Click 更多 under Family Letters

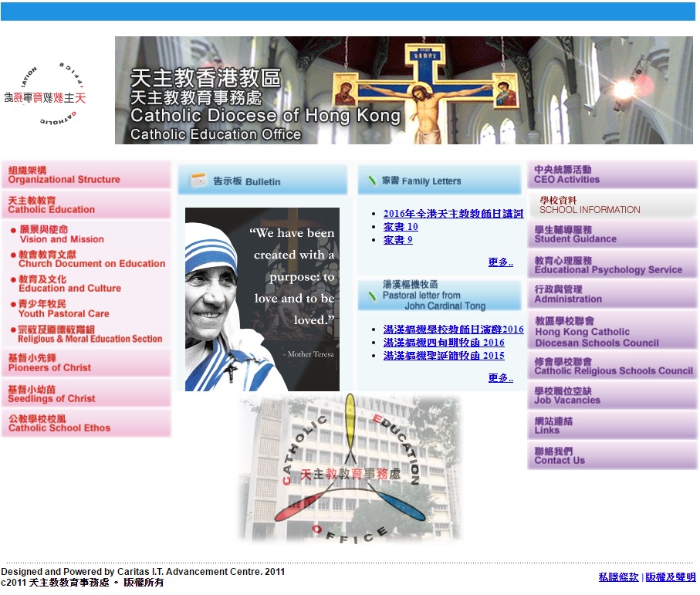point(500,262)
